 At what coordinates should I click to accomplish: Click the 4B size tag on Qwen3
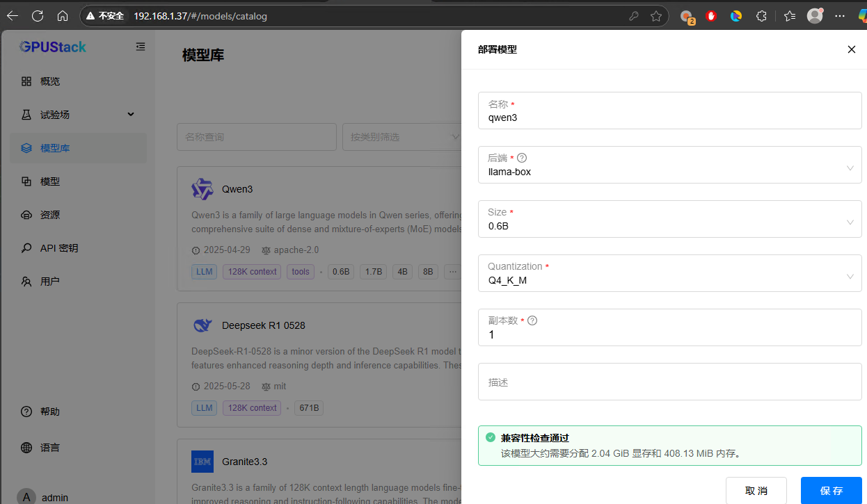[402, 272]
